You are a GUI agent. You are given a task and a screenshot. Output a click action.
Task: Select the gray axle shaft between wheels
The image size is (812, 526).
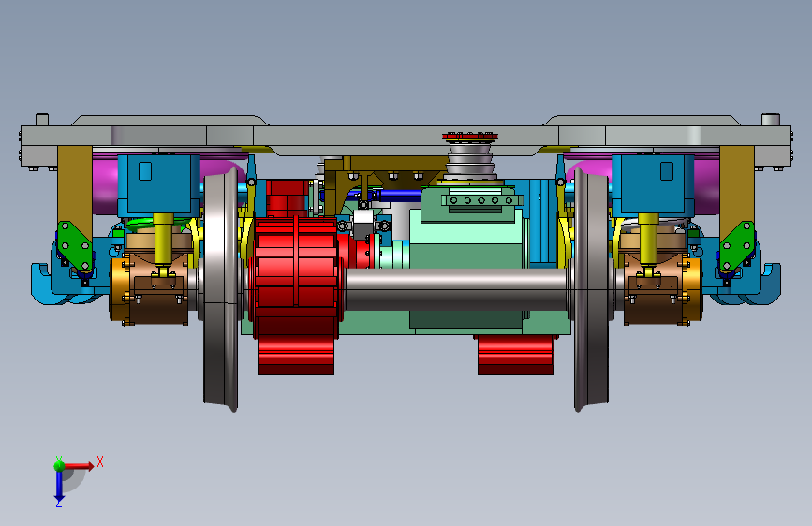[x=456, y=289]
